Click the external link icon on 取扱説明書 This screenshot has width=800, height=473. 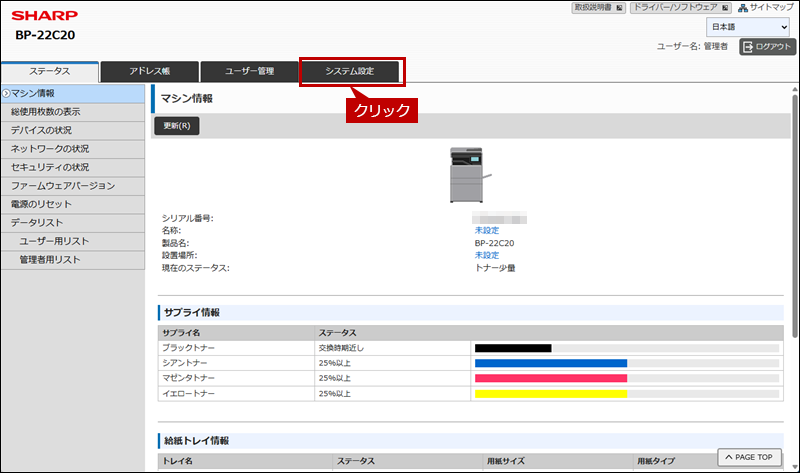(619, 8)
